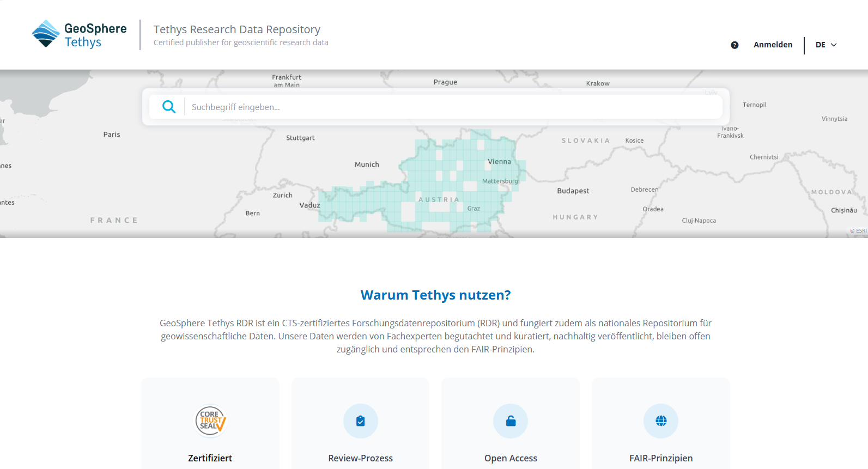Click the AUSTRIA label on the map

click(439, 200)
